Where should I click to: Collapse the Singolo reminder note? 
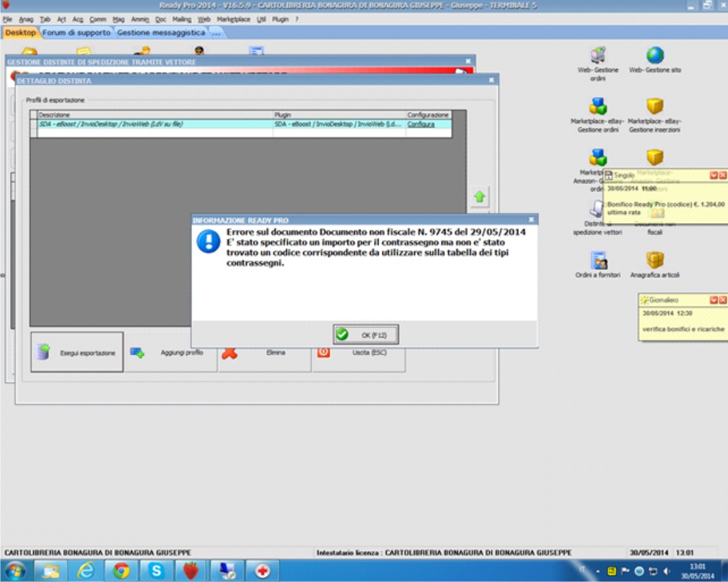coord(713,175)
